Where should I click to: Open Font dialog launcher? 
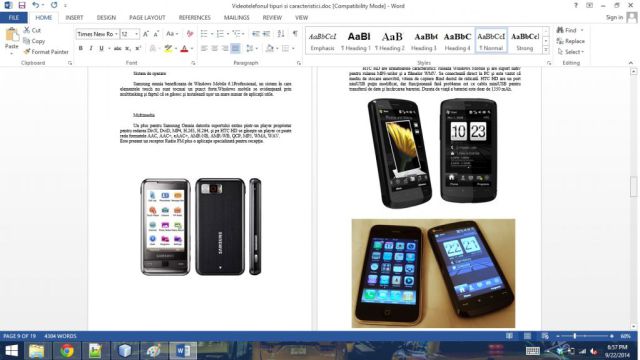193,63
